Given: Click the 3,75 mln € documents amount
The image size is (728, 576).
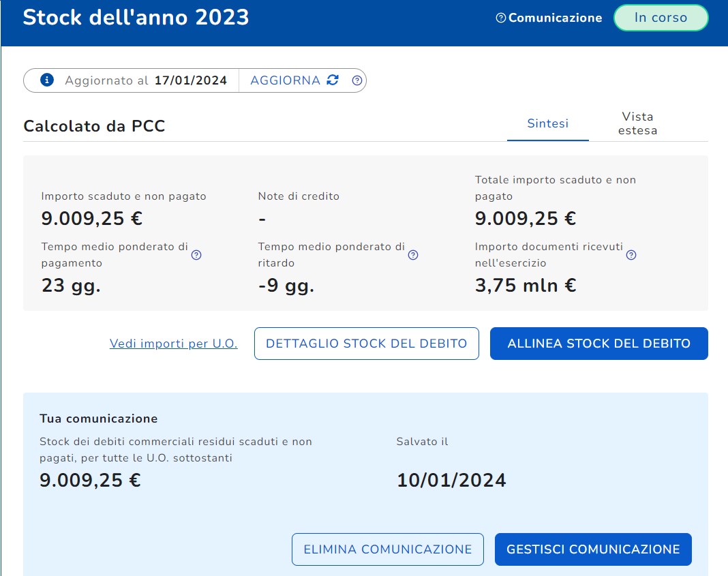Looking at the screenshot, I should click(525, 285).
